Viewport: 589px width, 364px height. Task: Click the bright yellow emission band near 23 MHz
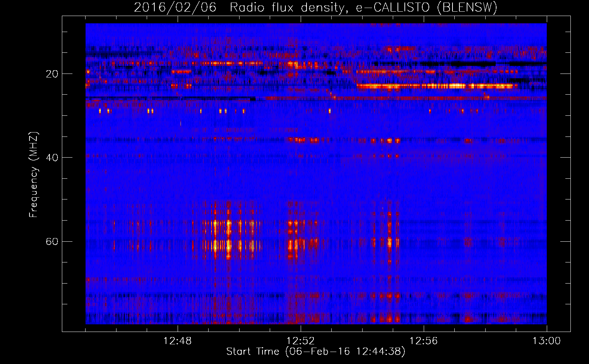tap(437, 86)
